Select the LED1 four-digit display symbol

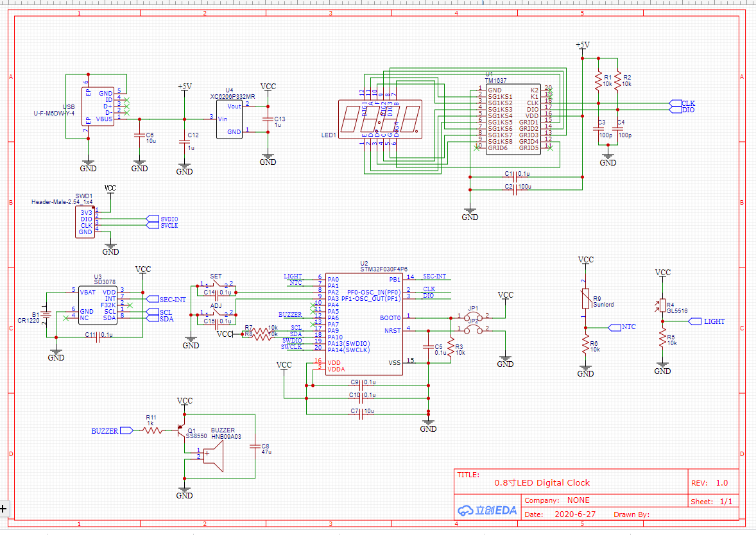[380, 119]
